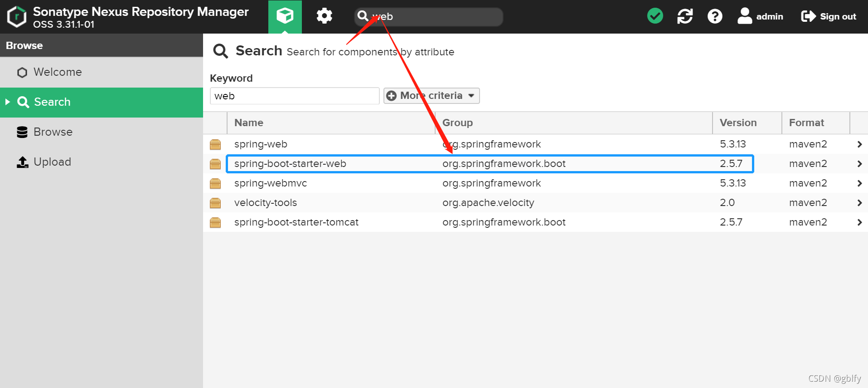Select the spring-webmvc result
The width and height of the screenshot is (868, 388).
(535, 183)
